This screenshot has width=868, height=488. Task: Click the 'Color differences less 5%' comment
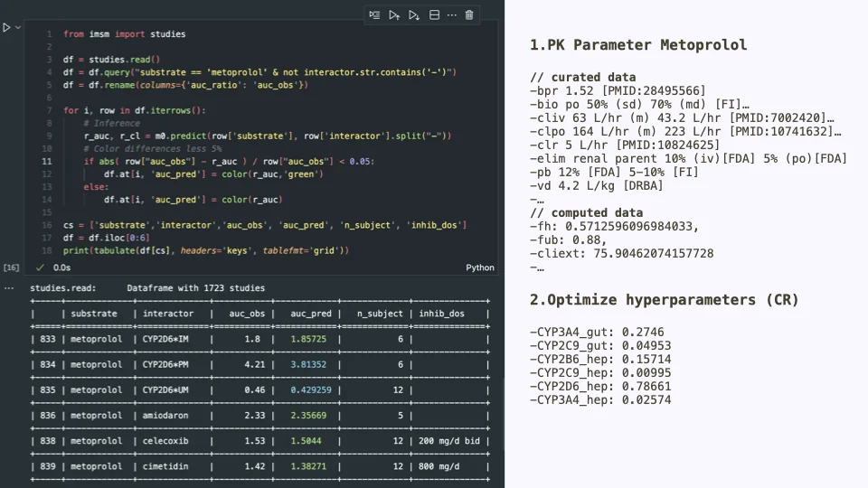153,148
